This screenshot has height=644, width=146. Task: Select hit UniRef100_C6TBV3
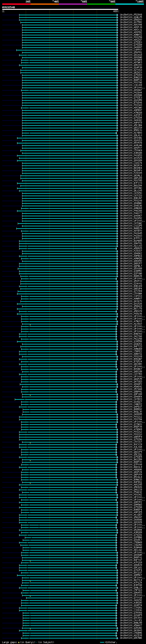click(x=131, y=399)
